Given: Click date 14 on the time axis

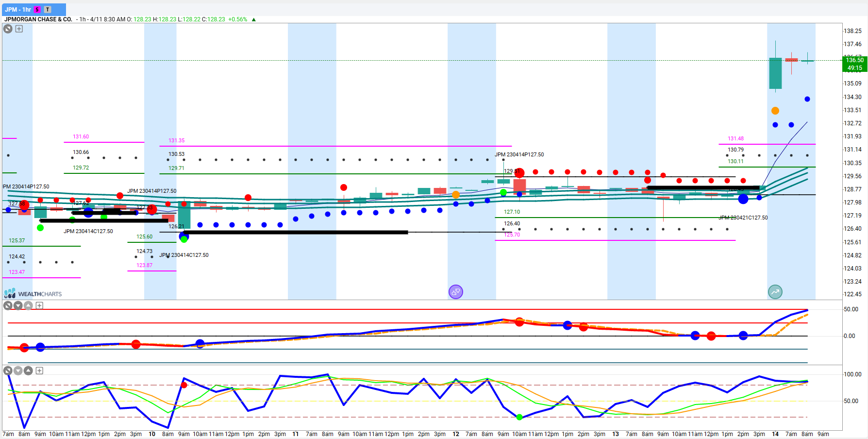Looking at the screenshot, I should 775,434.
